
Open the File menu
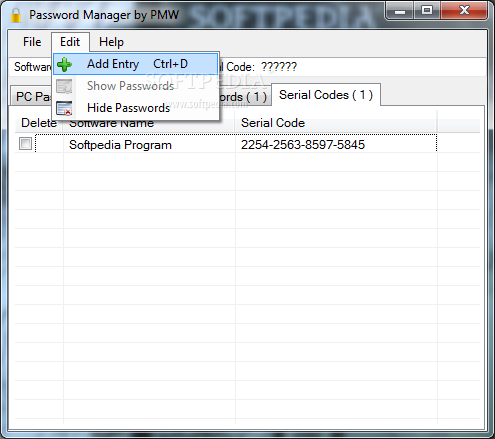[32, 42]
